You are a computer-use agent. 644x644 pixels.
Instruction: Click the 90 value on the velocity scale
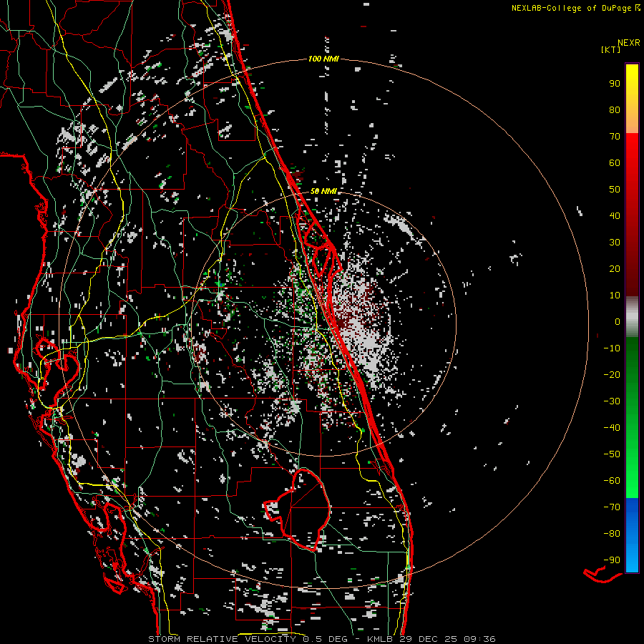point(614,84)
